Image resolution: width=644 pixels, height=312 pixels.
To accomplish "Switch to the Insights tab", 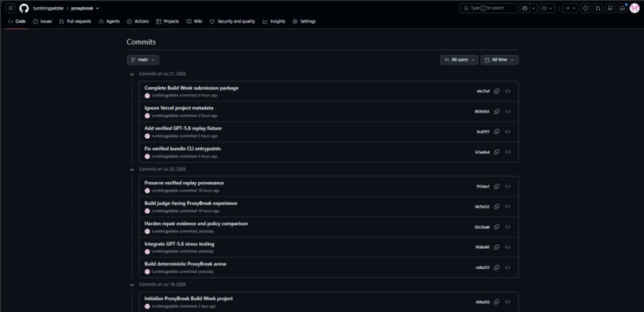I will coord(274,22).
